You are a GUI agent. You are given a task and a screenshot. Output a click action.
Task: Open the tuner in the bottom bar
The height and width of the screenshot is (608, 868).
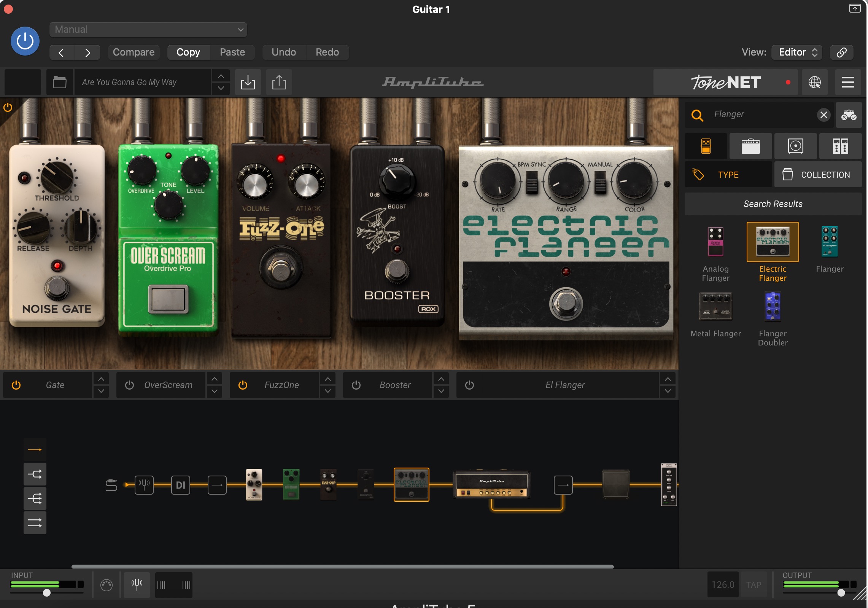137,585
